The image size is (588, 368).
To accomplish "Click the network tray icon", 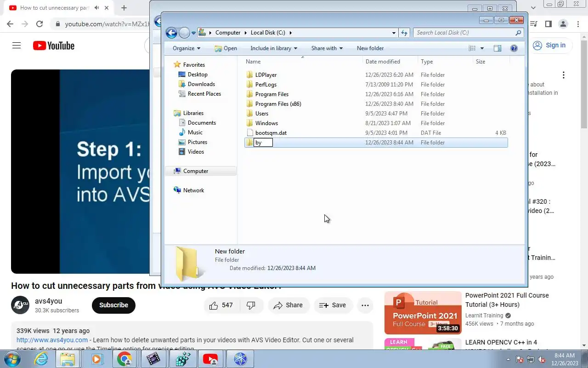I will coord(531,359).
